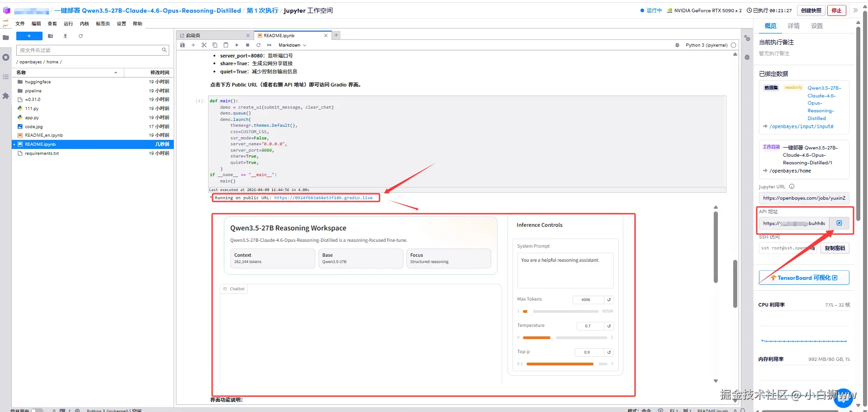
Task: Open the table of contents sidebar panel
Action: point(6,77)
